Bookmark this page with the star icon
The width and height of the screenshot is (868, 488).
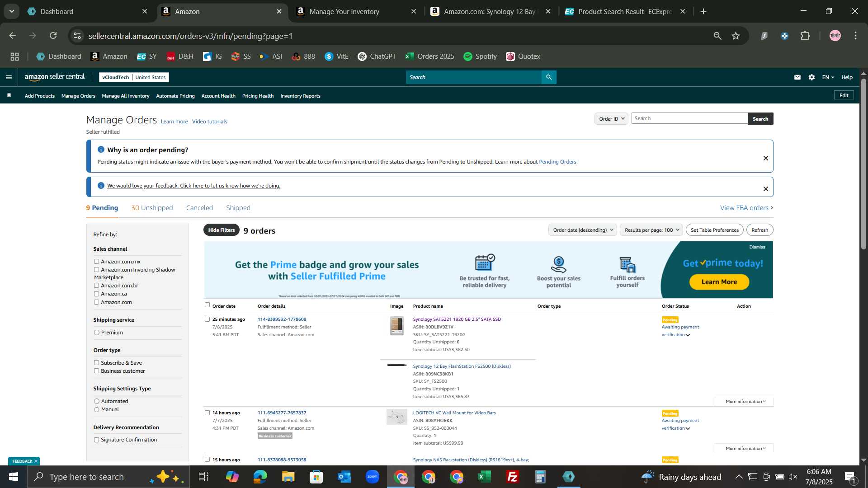[x=736, y=36]
